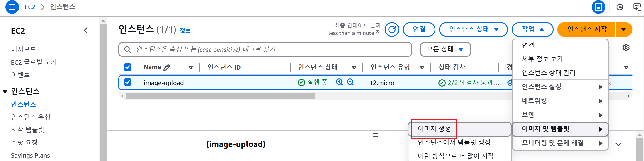Click the hexagon icon in top bar

(620, 7)
